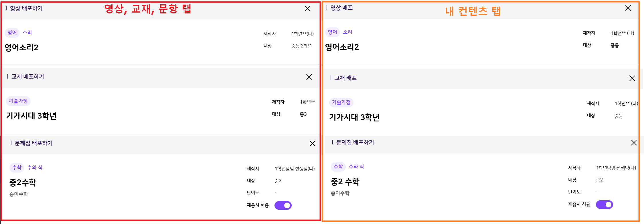Close 문제집 배포하기 in the orange 내 컨텐츠 section
The width and height of the screenshot is (644, 224).
coord(634,143)
